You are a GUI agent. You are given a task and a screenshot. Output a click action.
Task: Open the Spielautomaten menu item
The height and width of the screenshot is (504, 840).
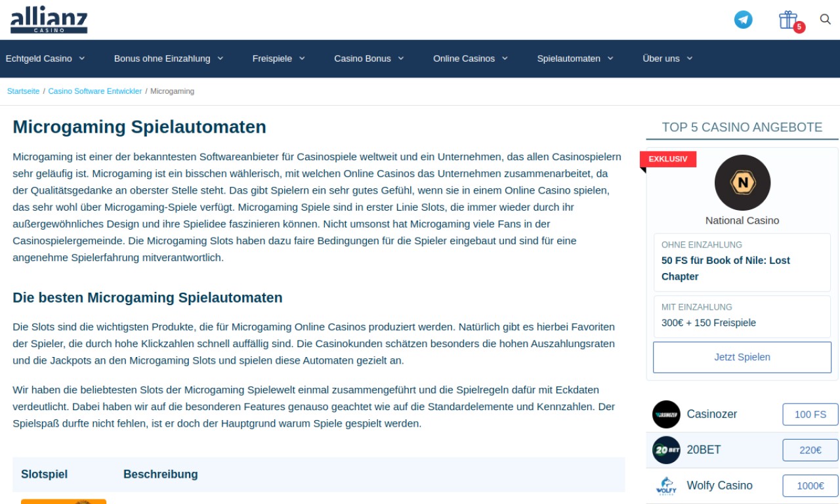569,58
